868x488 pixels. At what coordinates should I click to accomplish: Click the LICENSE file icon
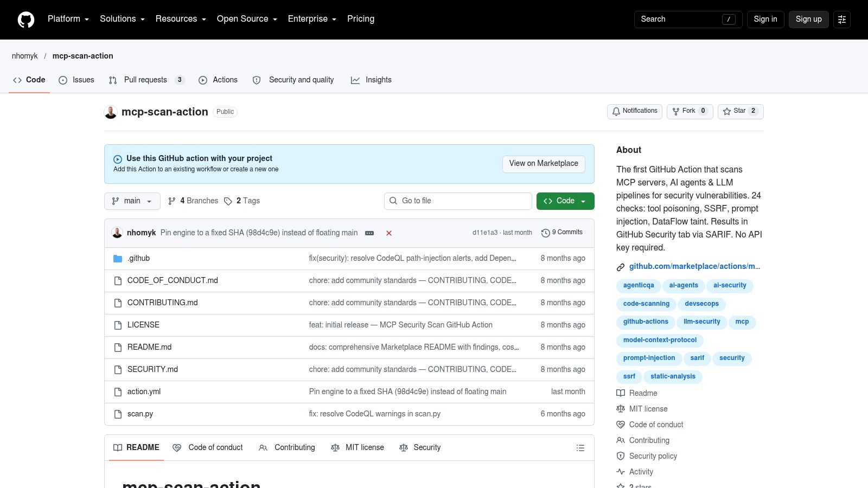click(x=118, y=325)
